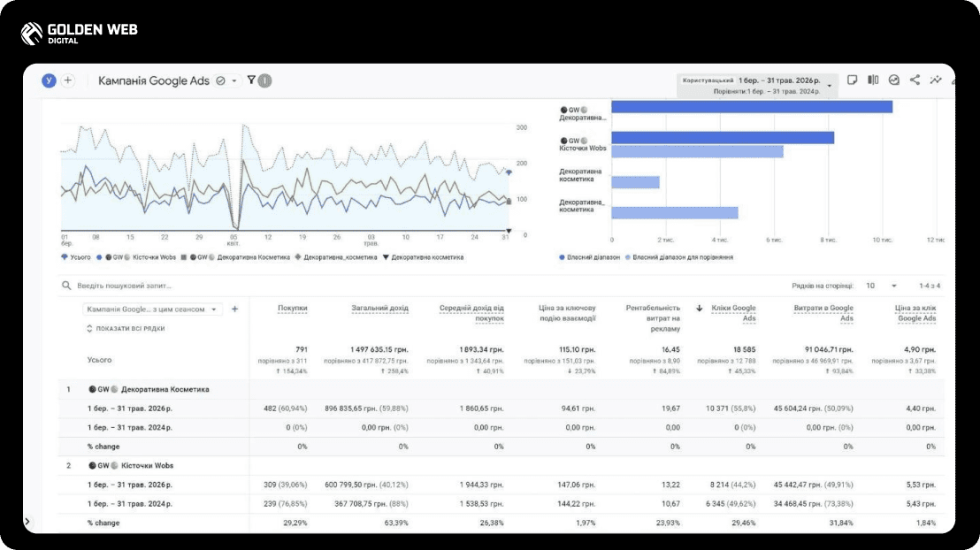980x550 pixels.
Task: Toggle the GW Кісточки Wobs line chart legend
Action: pos(136,257)
